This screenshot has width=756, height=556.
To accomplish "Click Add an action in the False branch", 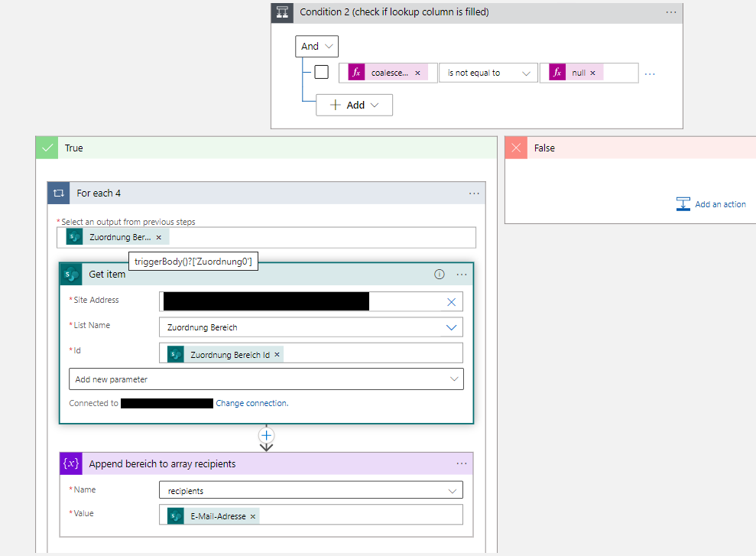I will 711,204.
